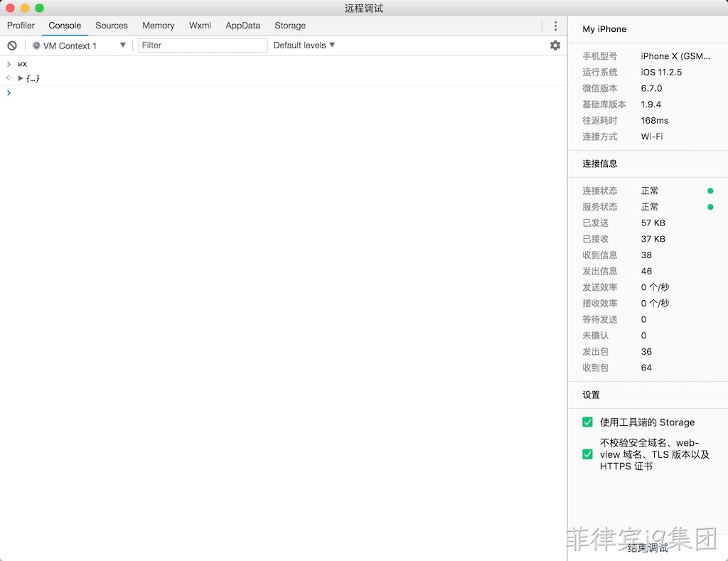Toggle the 使用工具端的 Storage checkbox
Image resolution: width=728 pixels, height=561 pixels.
587,422
